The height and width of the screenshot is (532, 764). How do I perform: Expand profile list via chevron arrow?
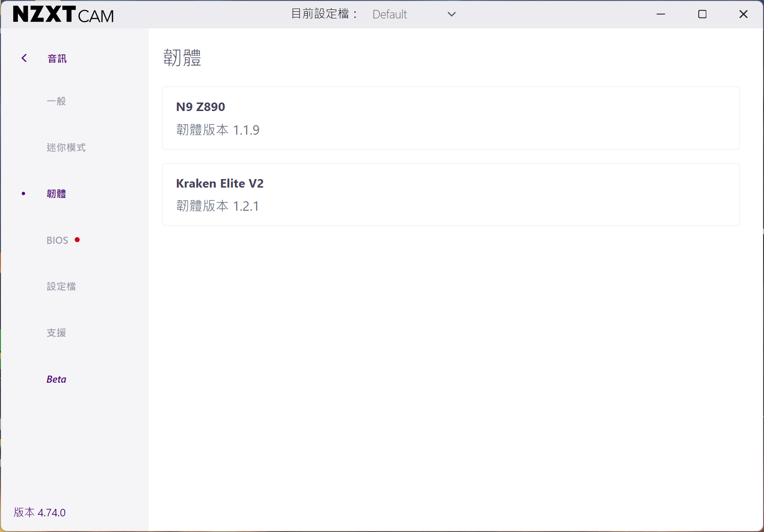451,14
